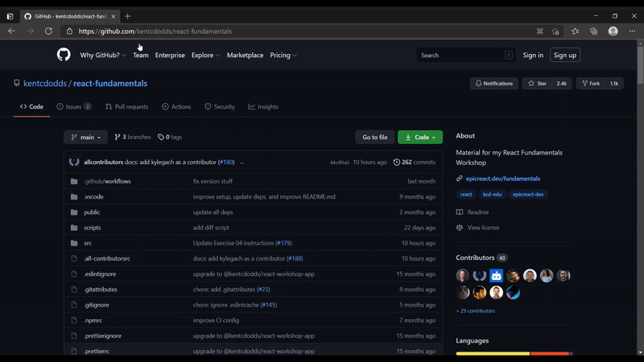Open the main branch selector
The height and width of the screenshot is (362, 644).
point(86,137)
